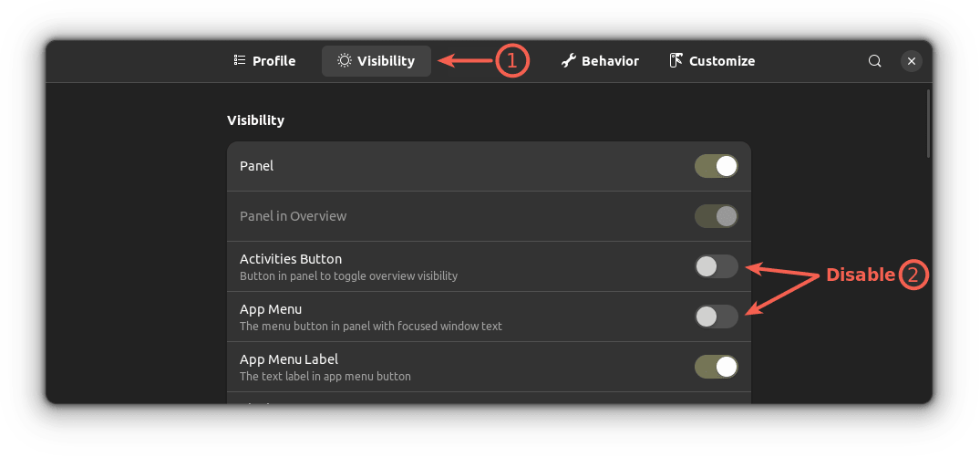This screenshot has height=457, width=980.
Task: Select the App Menu Label row text
Action: [x=288, y=359]
